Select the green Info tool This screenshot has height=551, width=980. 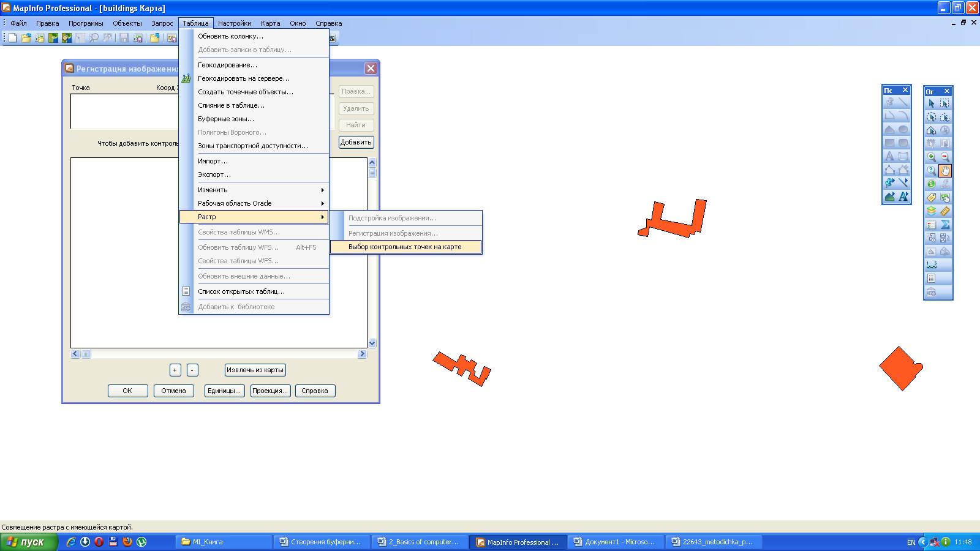tap(931, 184)
